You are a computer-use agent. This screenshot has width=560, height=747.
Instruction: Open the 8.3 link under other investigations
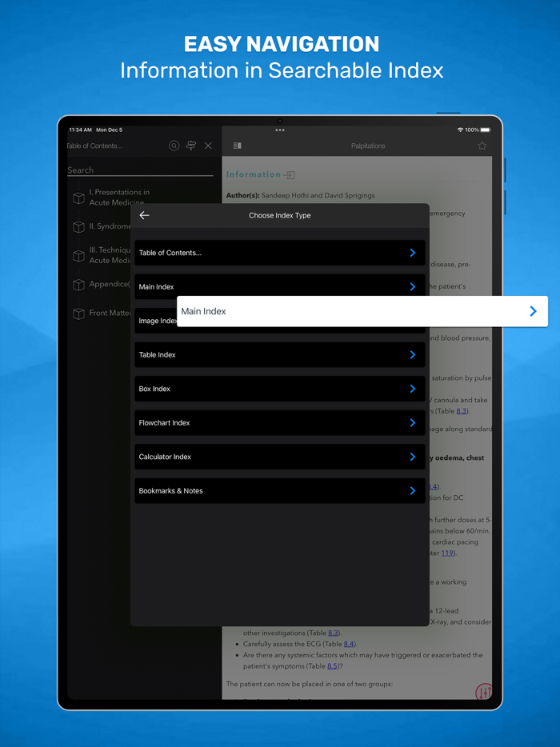(334, 633)
